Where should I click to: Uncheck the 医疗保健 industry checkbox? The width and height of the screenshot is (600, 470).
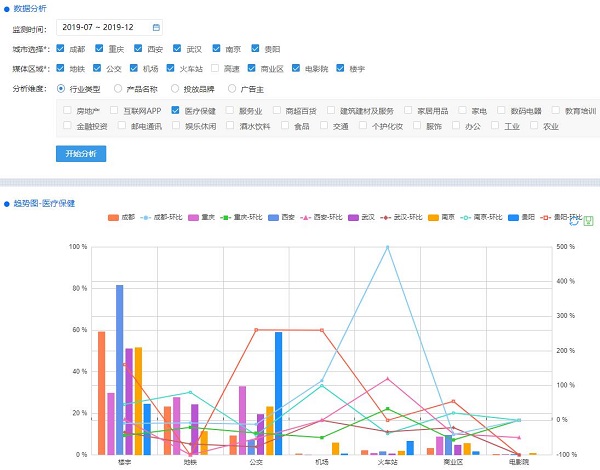(x=176, y=110)
